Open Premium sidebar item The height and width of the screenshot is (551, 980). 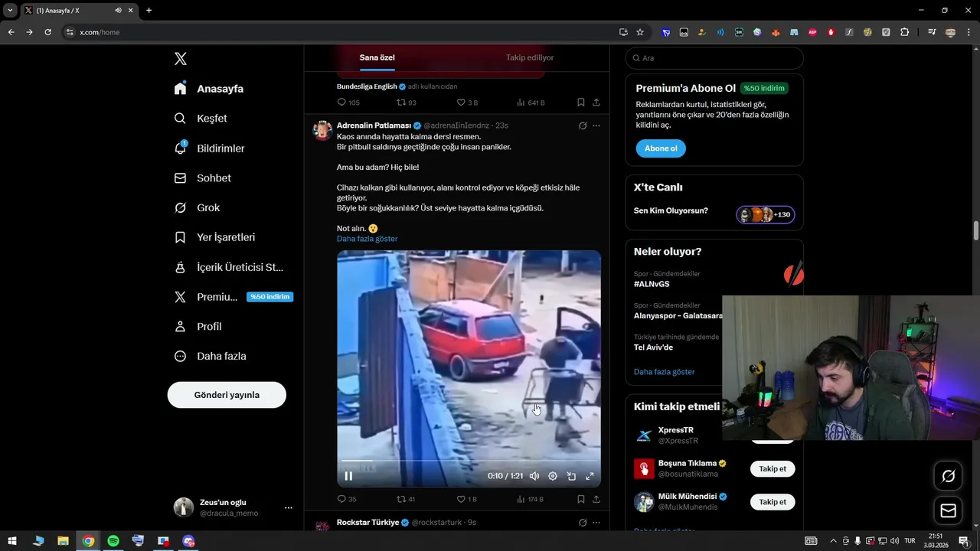pyautogui.click(x=234, y=297)
